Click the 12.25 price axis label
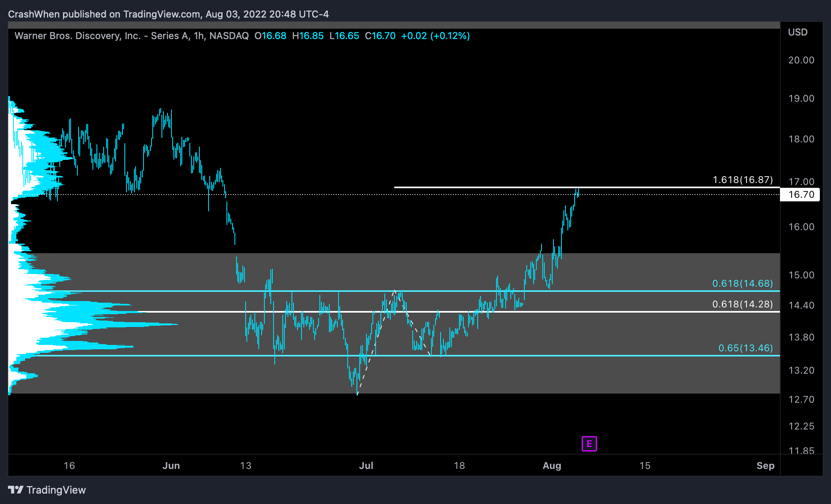This screenshot has height=504, width=831. pyautogui.click(x=801, y=426)
